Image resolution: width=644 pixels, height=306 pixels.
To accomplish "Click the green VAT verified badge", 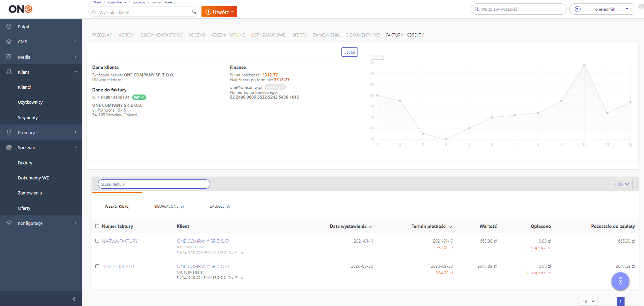I will click(x=139, y=98).
